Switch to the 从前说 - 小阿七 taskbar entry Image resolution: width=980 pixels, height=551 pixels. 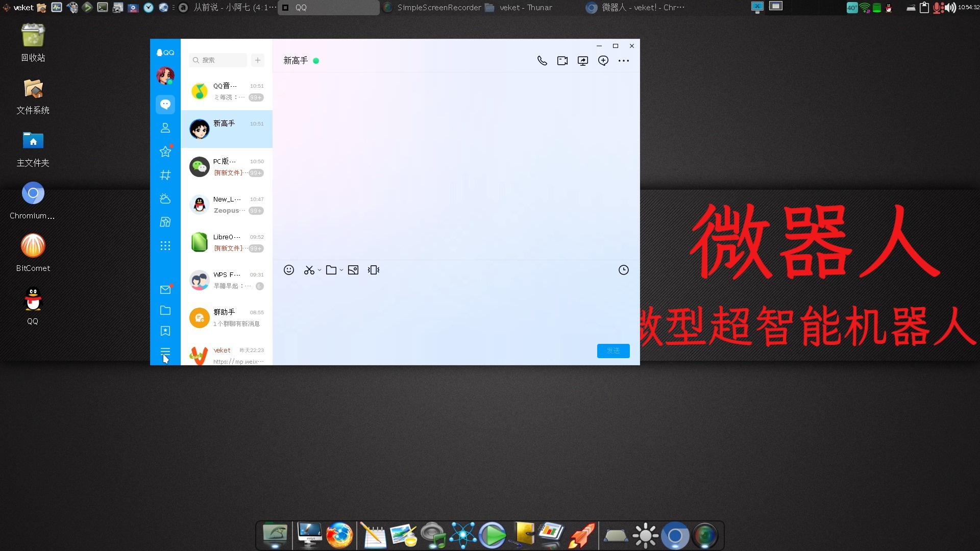[x=228, y=8]
